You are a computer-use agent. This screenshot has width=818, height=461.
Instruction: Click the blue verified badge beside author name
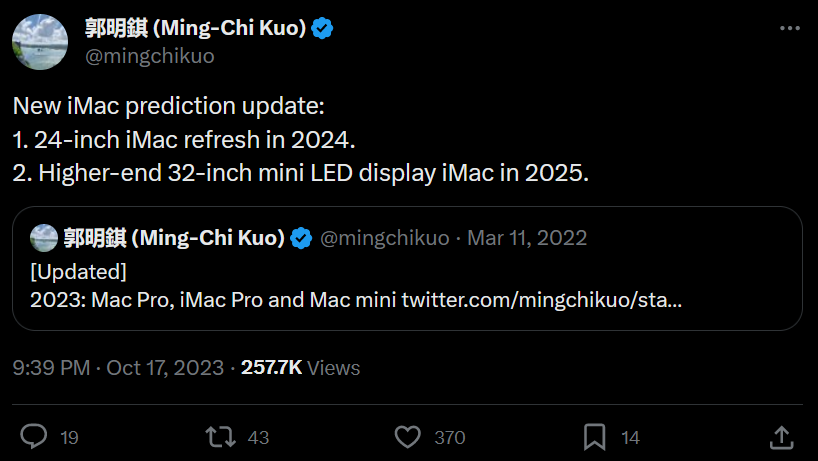322,28
